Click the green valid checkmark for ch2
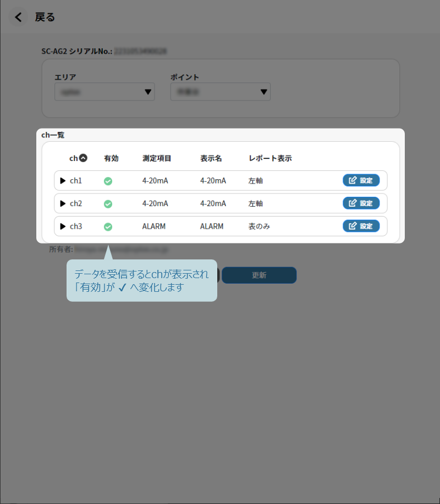This screenshot has height=504, width=440. (108, 204)
